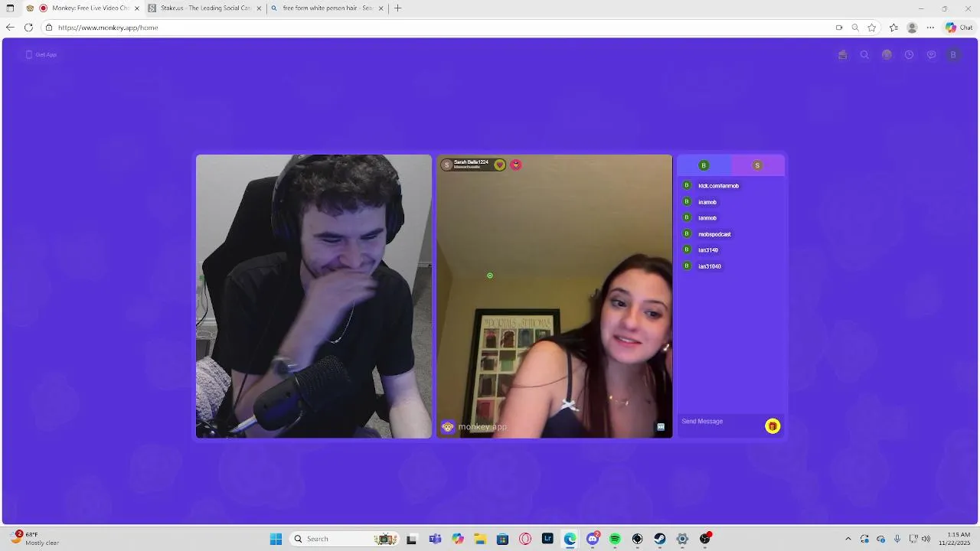Click the pink report icon next to the heart
The image size is (980, 551).
[x=516, y=165]
